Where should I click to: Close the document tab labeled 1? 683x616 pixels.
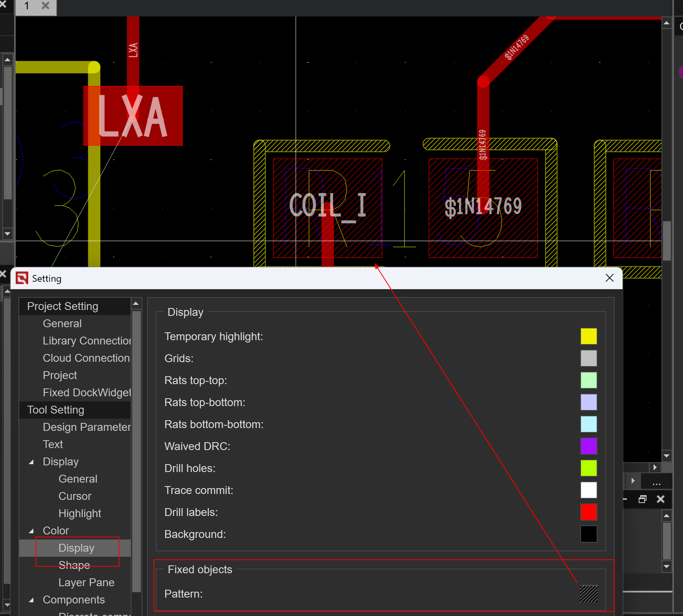[x=46, y=6]
